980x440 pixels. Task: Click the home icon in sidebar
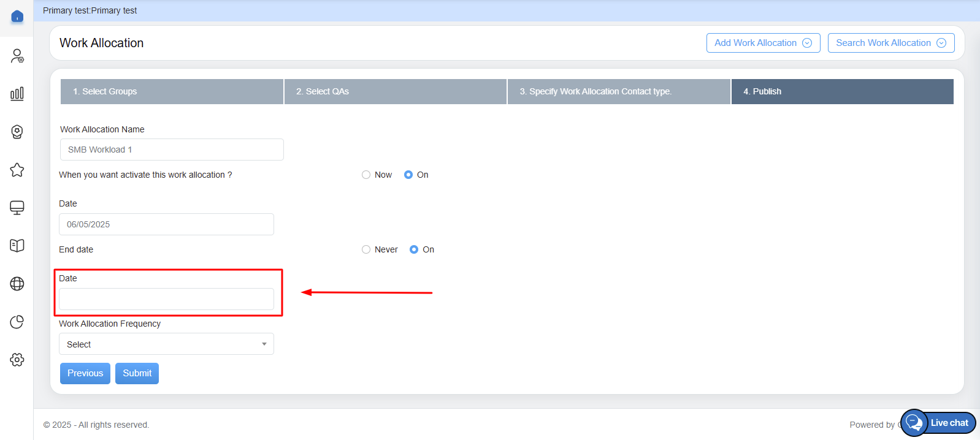17,17
